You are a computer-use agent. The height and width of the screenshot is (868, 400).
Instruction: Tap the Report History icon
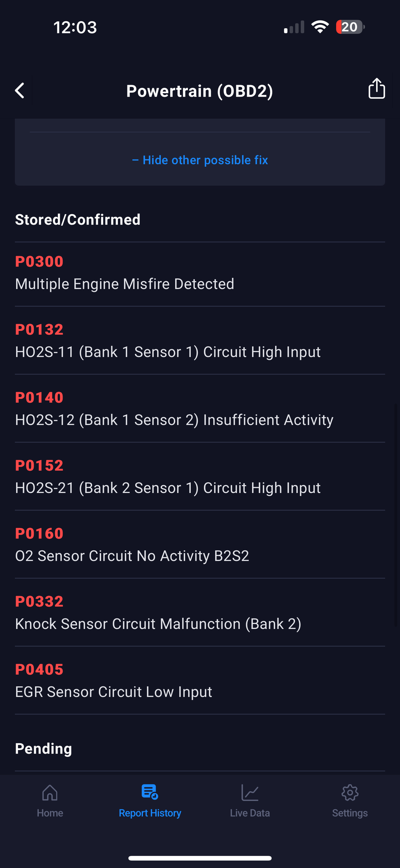150,792
